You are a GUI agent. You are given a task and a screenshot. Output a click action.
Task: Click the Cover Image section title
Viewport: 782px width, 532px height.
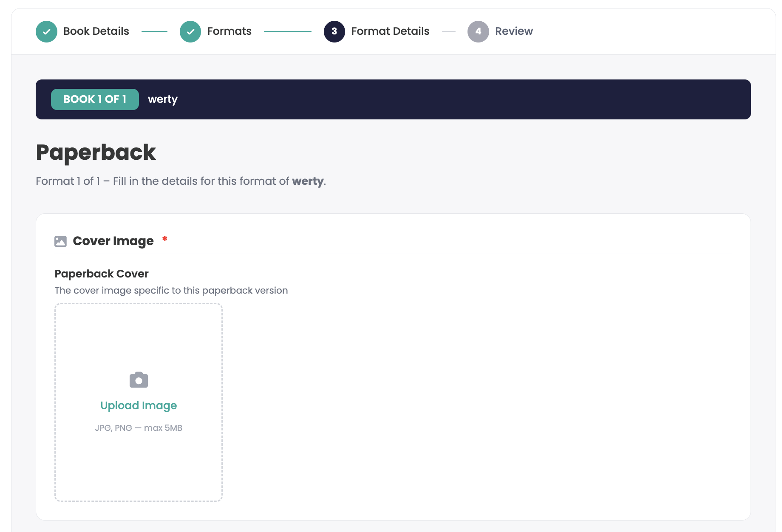click(113, 241)
